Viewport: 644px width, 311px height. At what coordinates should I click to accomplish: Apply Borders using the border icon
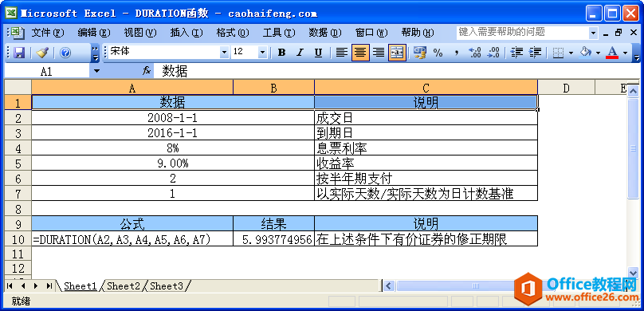point(558,53)
